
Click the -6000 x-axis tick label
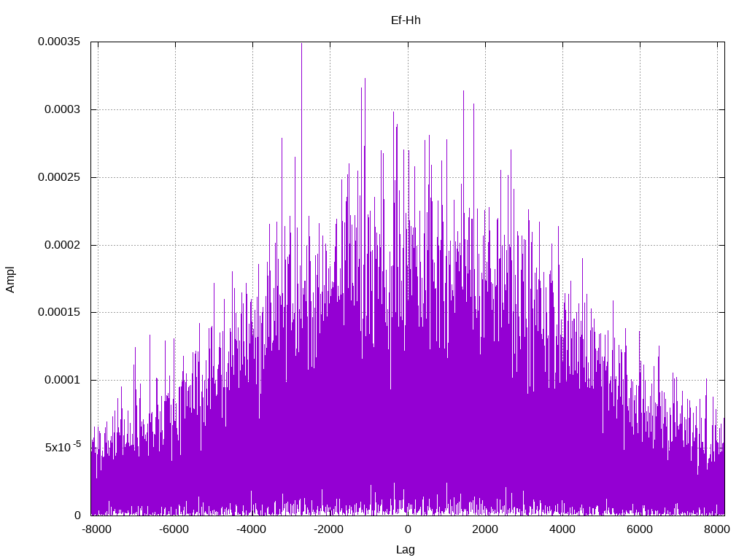click(174, 529)
